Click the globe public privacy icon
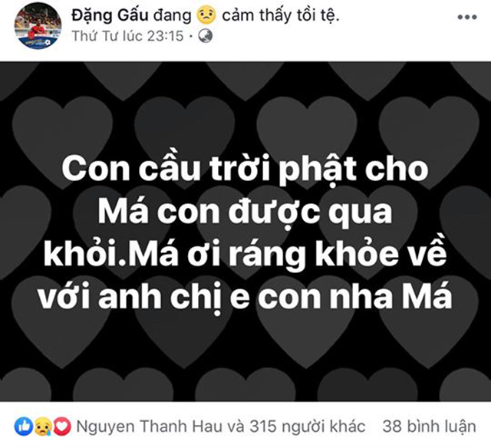 [206, 36]
